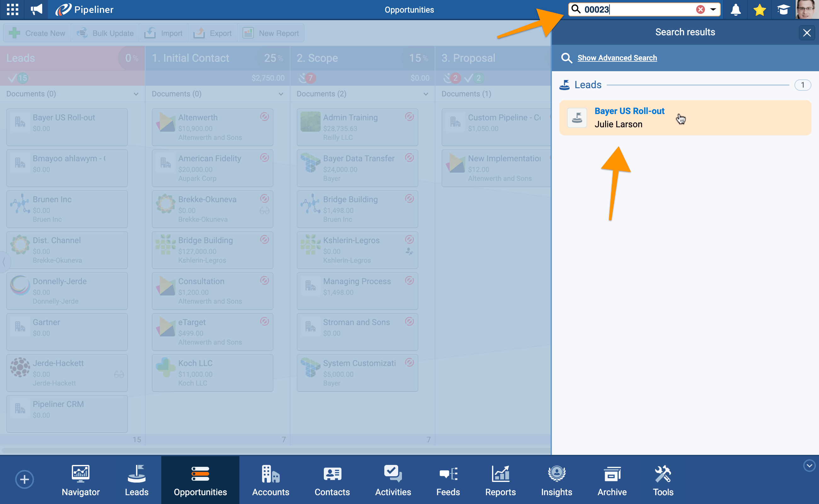This screenshot has width=819, height=504.
Task: Open the Insights icon in bottom bar
Action: (x=556, y=480)
